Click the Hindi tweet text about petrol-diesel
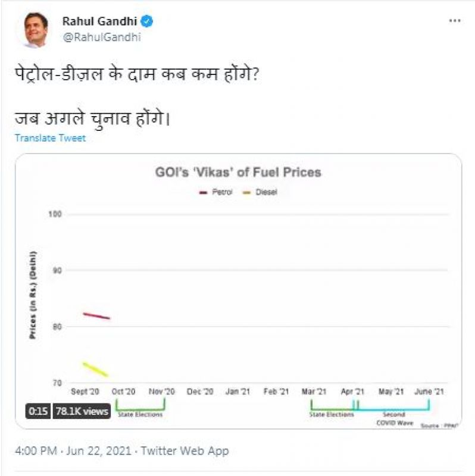The height and width of the screenshot is (476, 475). 137,78
